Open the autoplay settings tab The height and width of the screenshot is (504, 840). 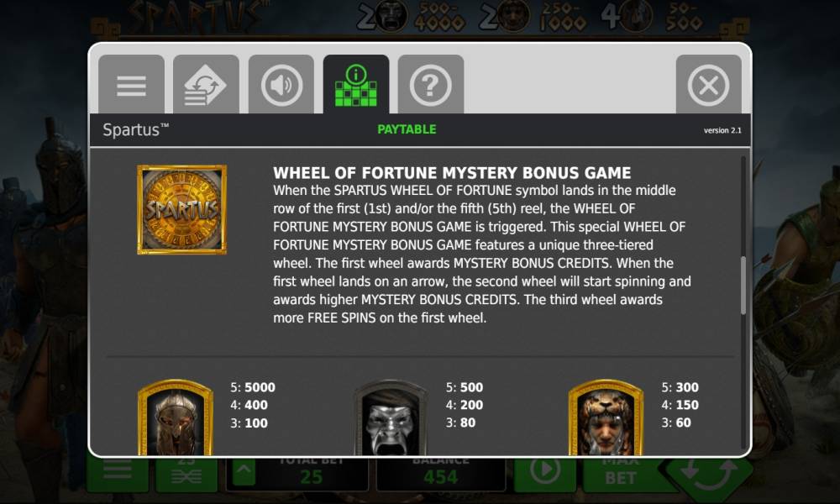206,85
